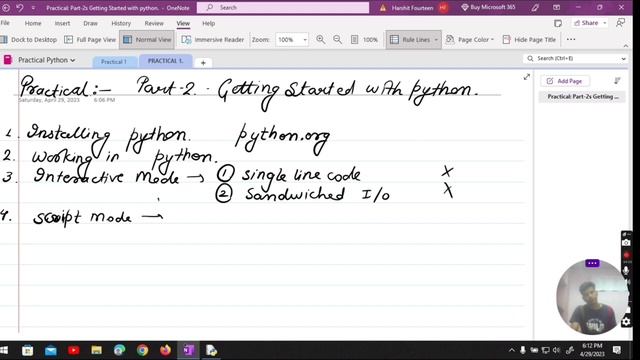Screen dimensions: 640x360
Task: Open the File menu
Action: tap(5, 23)
